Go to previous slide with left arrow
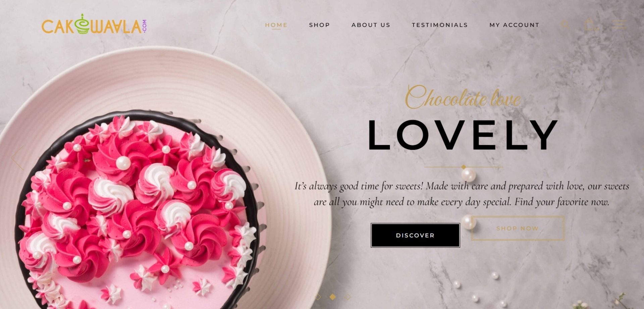 [17, 158]
